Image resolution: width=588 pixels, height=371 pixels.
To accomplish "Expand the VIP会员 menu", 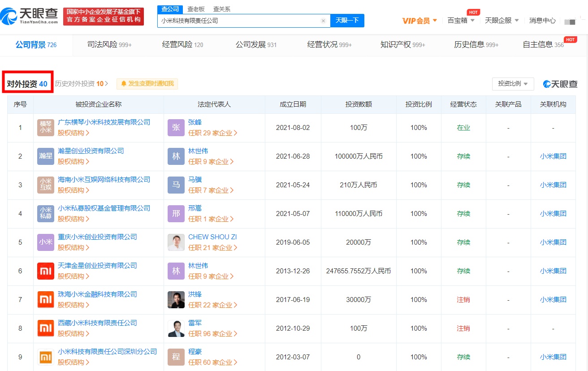I will pyautogui.click(x=419, y=21).
